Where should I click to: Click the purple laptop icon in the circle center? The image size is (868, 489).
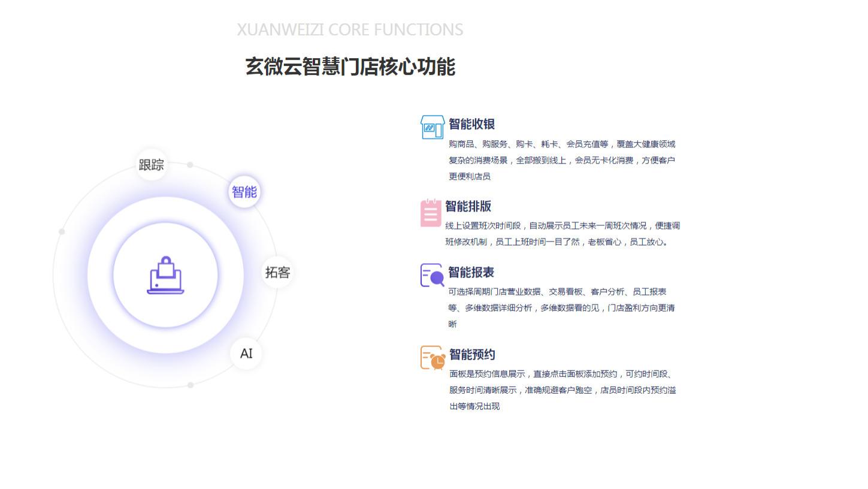click(x=165, y=276)
